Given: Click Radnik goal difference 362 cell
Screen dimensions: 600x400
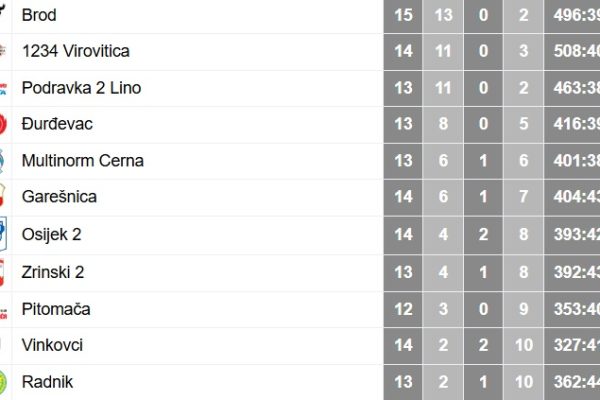Looking at the screenshot, I should [x=572, y=382].
